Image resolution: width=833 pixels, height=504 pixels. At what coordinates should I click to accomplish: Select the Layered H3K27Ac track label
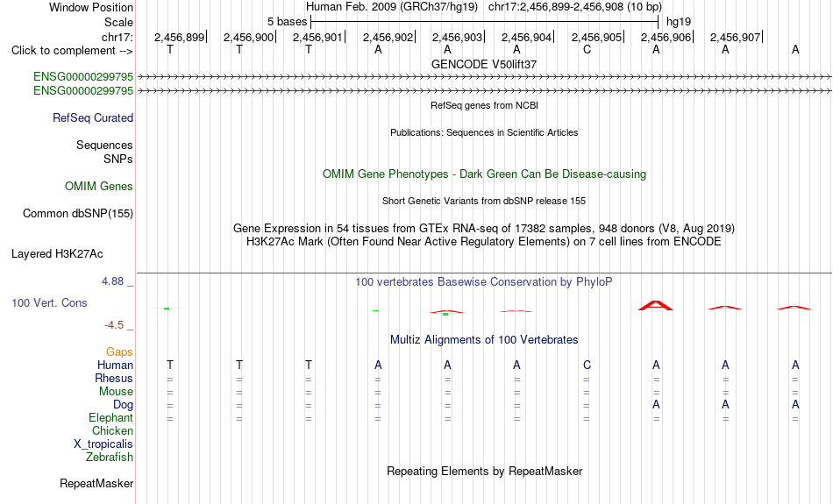(x=57, y=254)
